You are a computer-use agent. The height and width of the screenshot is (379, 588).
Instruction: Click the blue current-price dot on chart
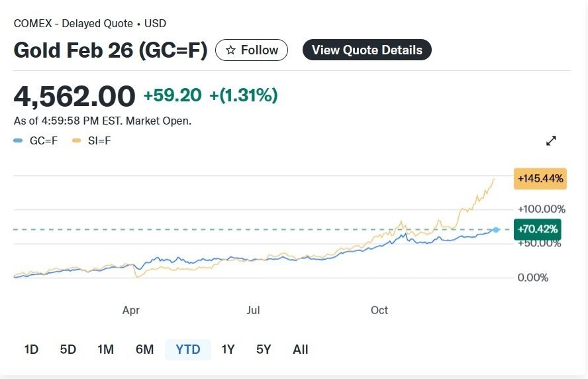497,229
